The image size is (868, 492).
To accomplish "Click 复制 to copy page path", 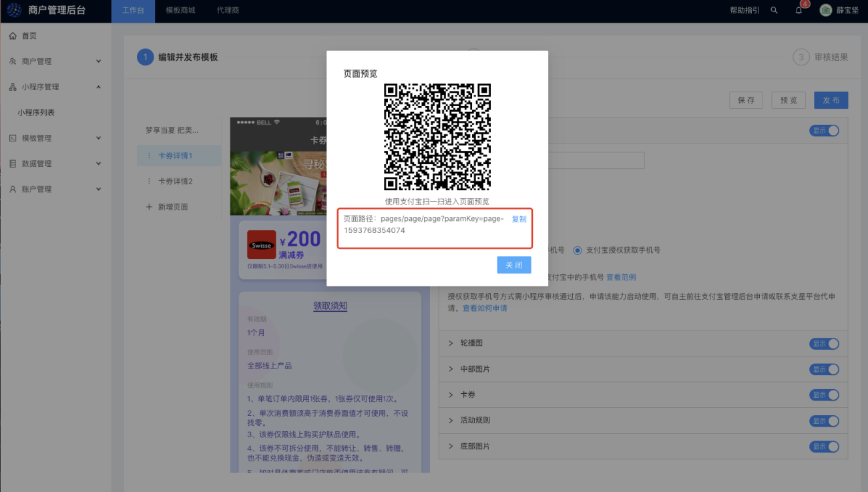I will [x=519, y=219].
